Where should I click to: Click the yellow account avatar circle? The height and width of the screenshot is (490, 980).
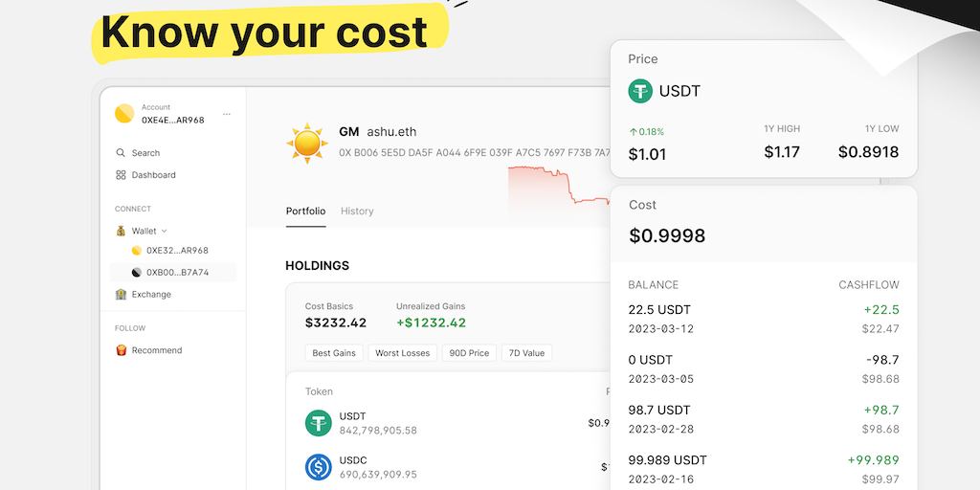click(124, 114)
